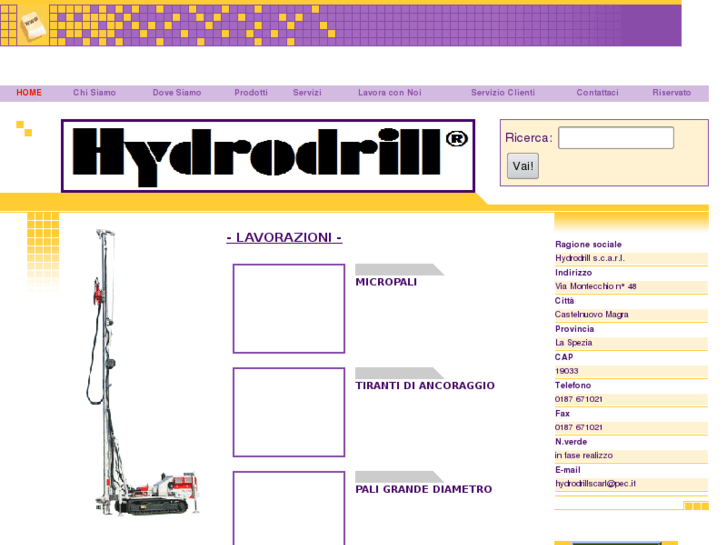Select the city 'Castelnuovo Magra'
This screenshot has width=727, height=545.
point(592,314)
